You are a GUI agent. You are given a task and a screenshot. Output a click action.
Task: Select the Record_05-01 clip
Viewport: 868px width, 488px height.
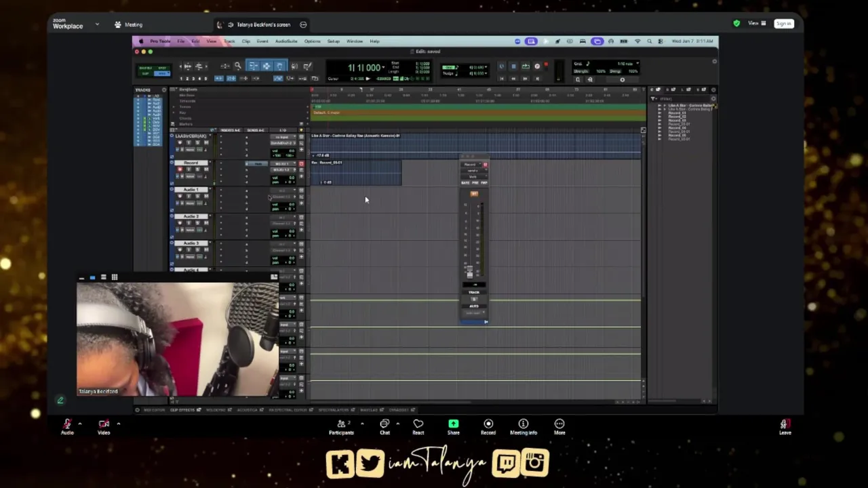pos(356,172)
